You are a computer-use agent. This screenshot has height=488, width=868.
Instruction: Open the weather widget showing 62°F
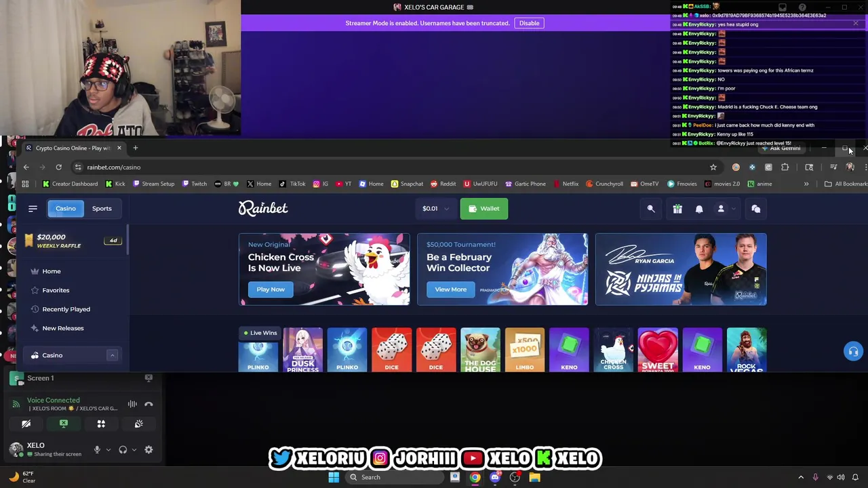(x=22, y=477)
